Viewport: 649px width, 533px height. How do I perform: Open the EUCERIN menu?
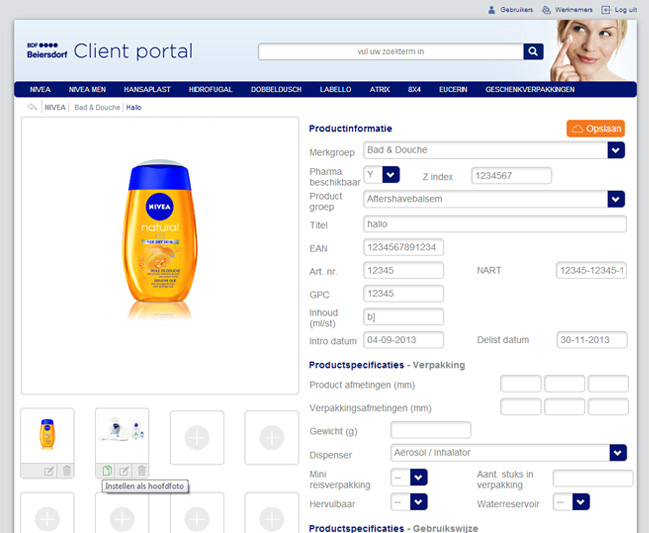click(453, 89)
